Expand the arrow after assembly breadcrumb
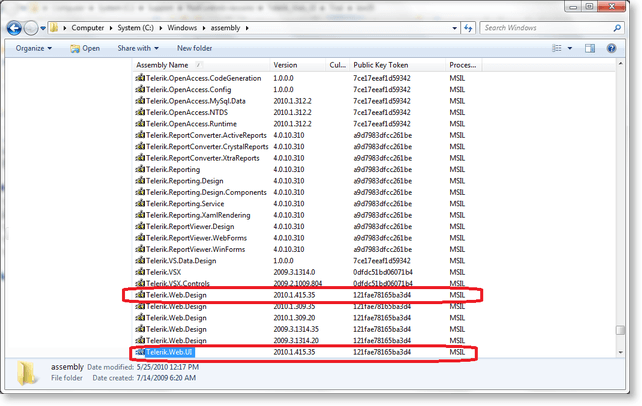The image size is (642, 406). [247, 28]
